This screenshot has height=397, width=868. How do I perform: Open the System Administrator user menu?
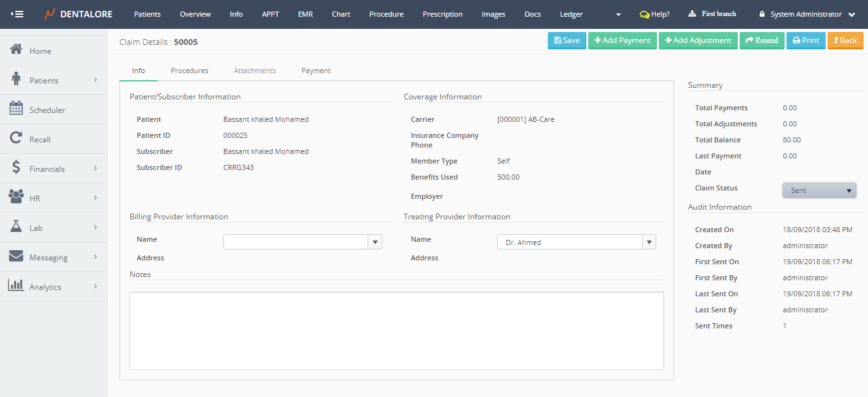click(x=806, y=14)
